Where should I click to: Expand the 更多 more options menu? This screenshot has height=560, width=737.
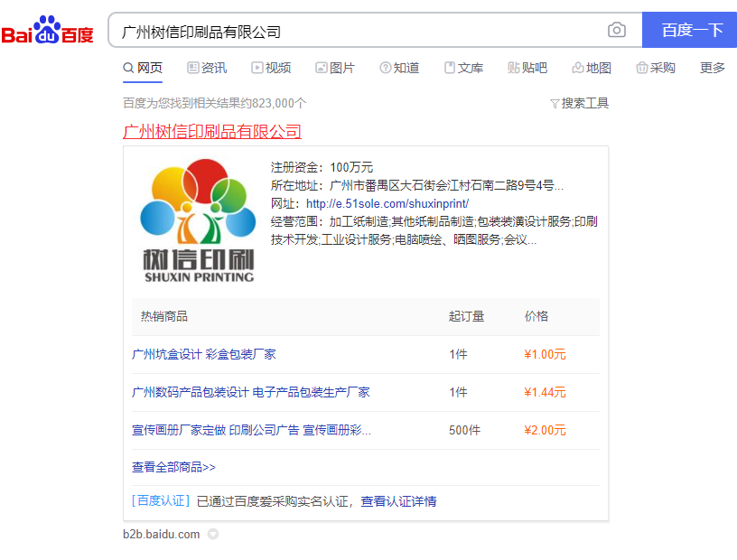(713, 68)
